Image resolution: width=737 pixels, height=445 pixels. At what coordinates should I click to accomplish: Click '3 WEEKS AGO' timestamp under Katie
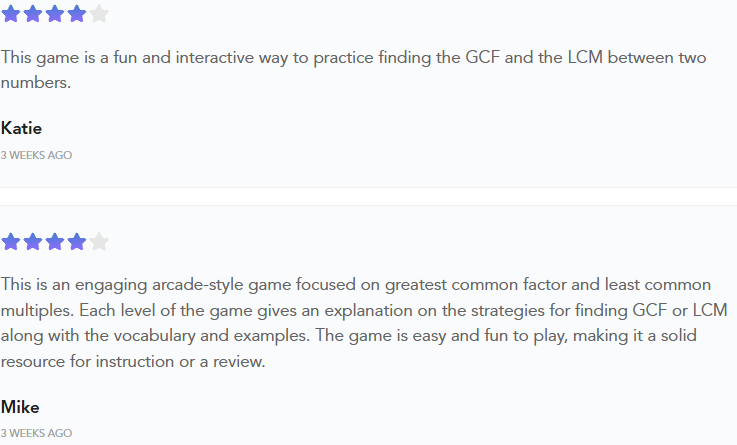coord(36,155)
